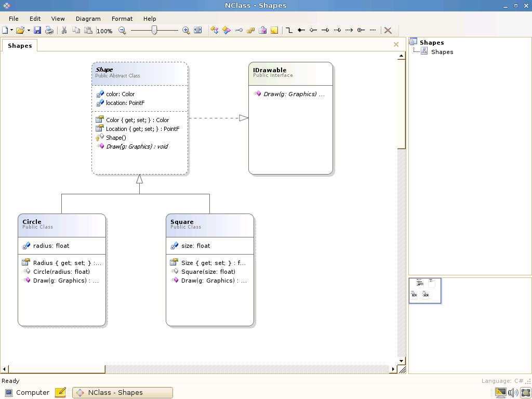Open the Diagram menu
Viewport: 532px width, 399px height.
tap(88, 19)
